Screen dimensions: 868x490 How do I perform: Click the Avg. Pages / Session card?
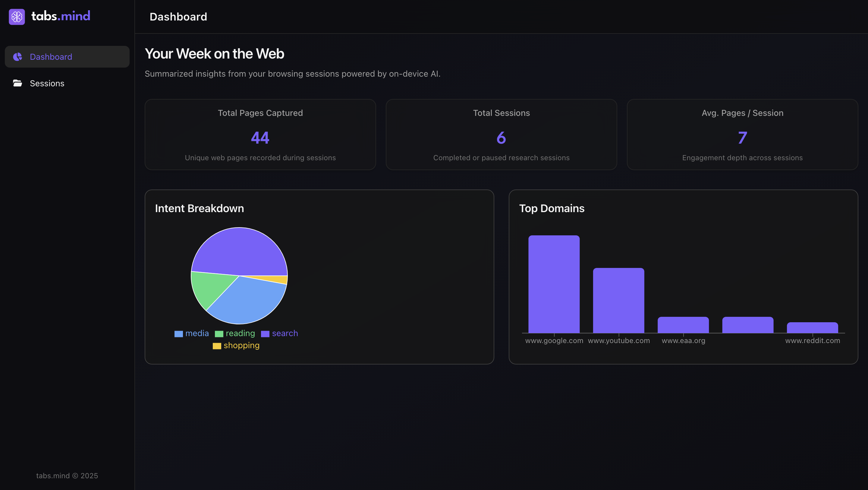click(x=742, y=135)
